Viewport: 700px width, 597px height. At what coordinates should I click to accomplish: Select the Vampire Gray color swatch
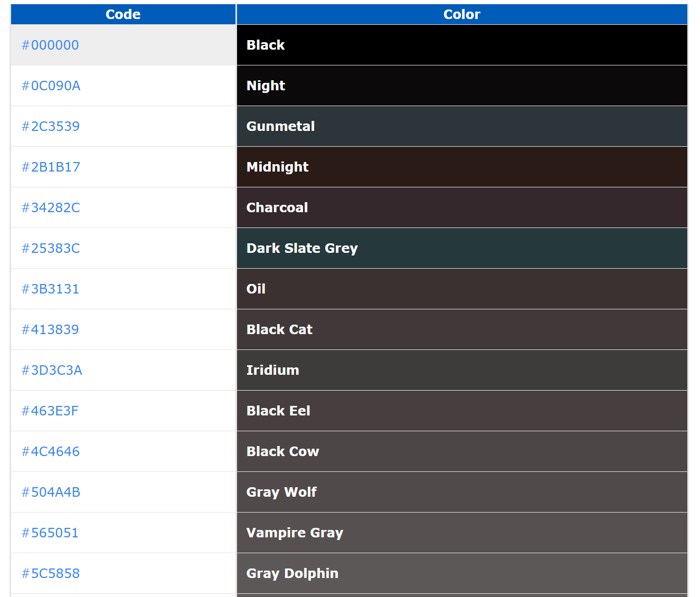(x=461, y=533)
